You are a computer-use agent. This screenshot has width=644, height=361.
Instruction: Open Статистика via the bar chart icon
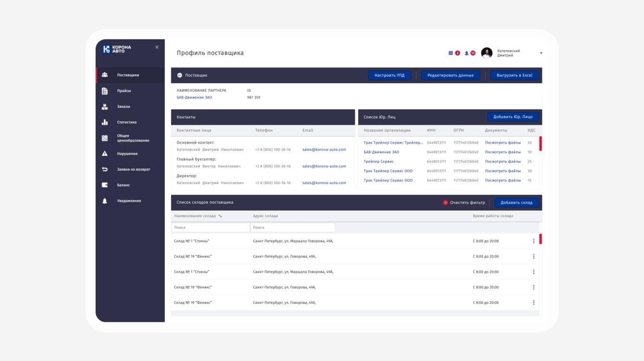[105, 122]
